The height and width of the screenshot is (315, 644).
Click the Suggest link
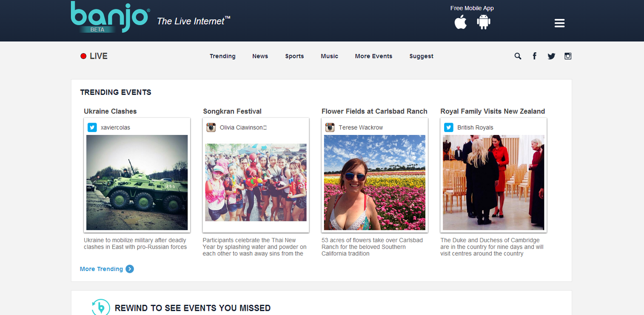point(421,56)
